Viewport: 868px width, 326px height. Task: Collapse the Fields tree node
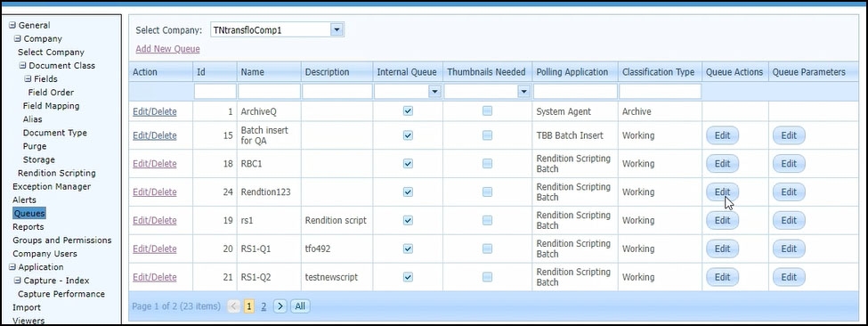coord(28,79)
